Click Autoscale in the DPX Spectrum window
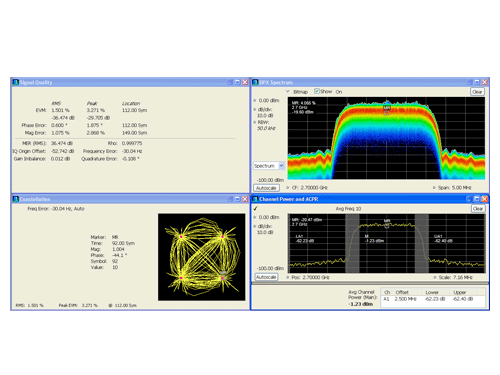The image size is (500, 375). pos(266,188)
